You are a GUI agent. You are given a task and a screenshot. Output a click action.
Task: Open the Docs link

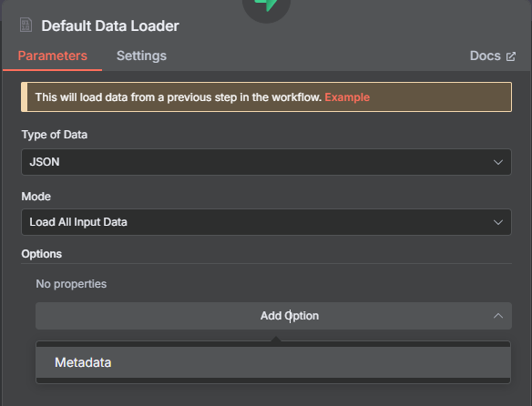tap(485, 56)
